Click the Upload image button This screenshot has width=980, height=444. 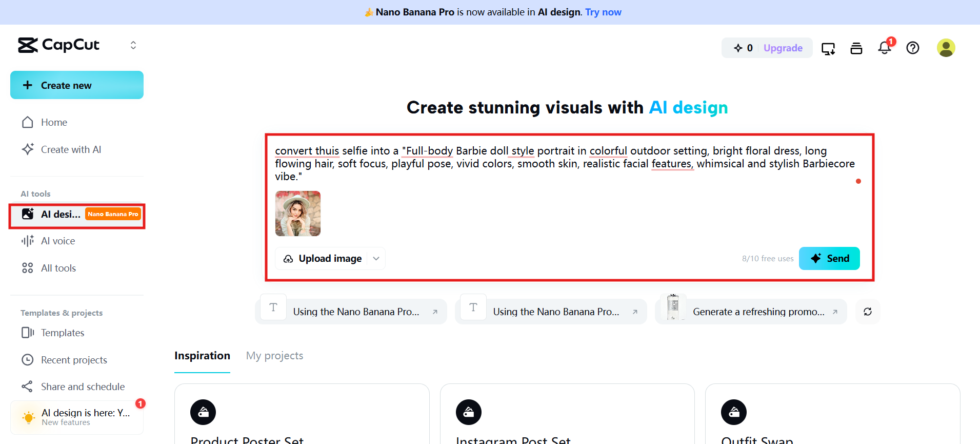point(324,259)
